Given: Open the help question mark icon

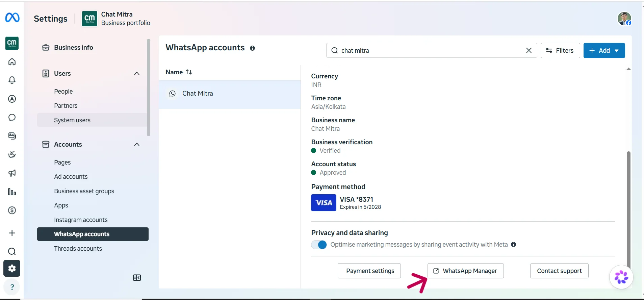Looking at the screenshot, I should pos(12,287).
